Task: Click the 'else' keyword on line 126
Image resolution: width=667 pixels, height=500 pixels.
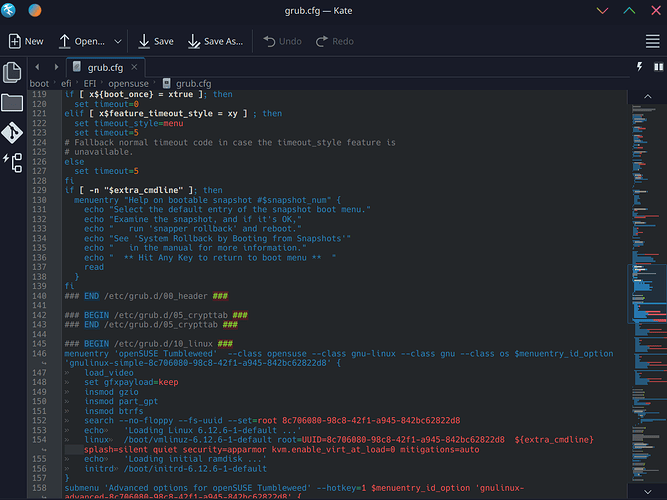Action: pos(74,162)
